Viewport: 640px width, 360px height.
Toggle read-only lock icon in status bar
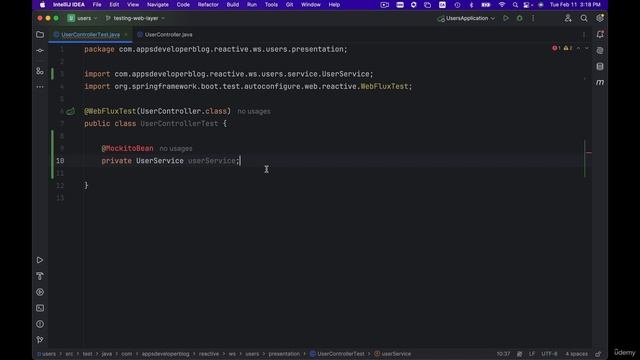(598, 354)
